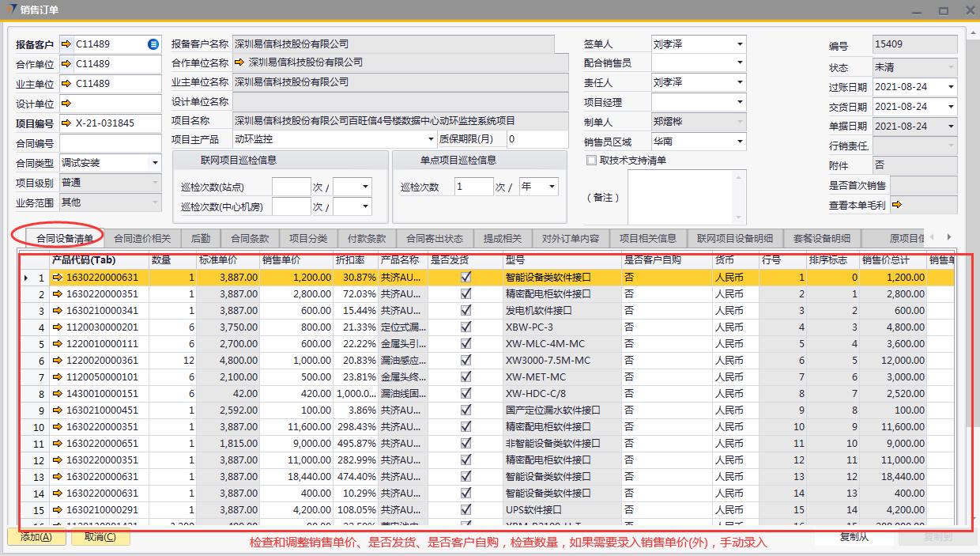
Task: Open the 合同条款 tab
Action: point(250,238)
